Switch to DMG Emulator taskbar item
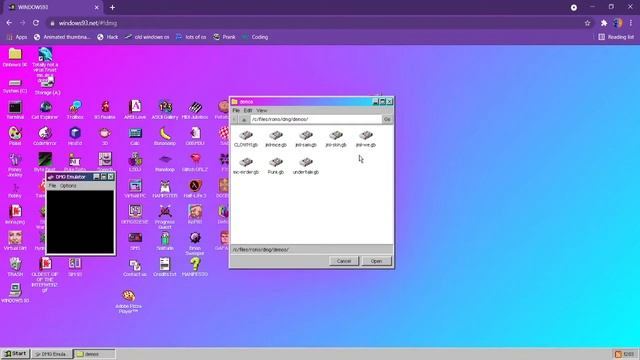 coord(51,354)
